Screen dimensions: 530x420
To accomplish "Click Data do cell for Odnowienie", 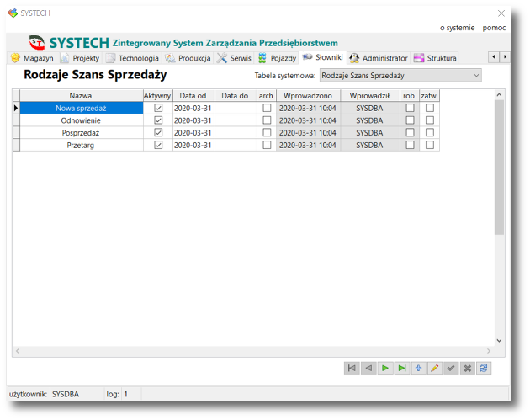I will click(236, 120).
